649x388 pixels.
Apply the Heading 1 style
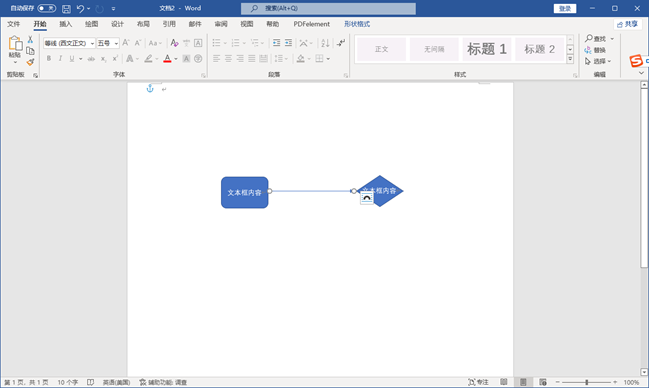487,49
